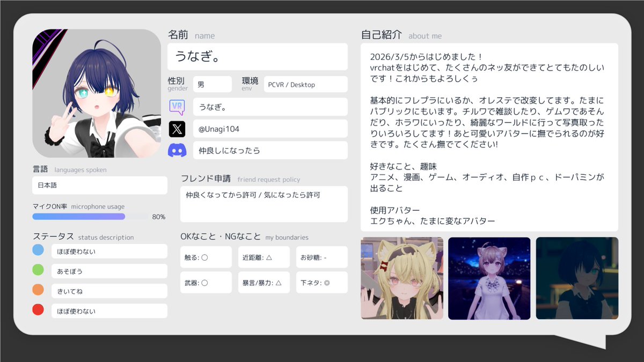Click the friend request policy text box

[264, 204]
